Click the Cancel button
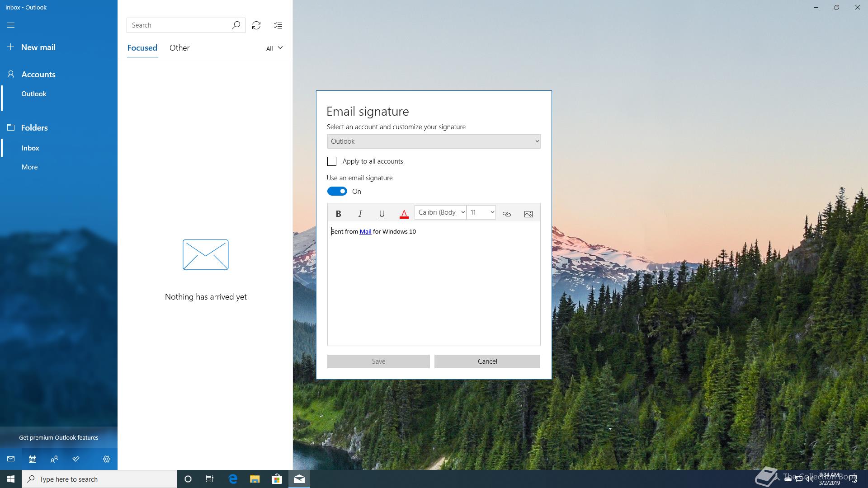Viewport: 868px width, 488px height. 487,361
